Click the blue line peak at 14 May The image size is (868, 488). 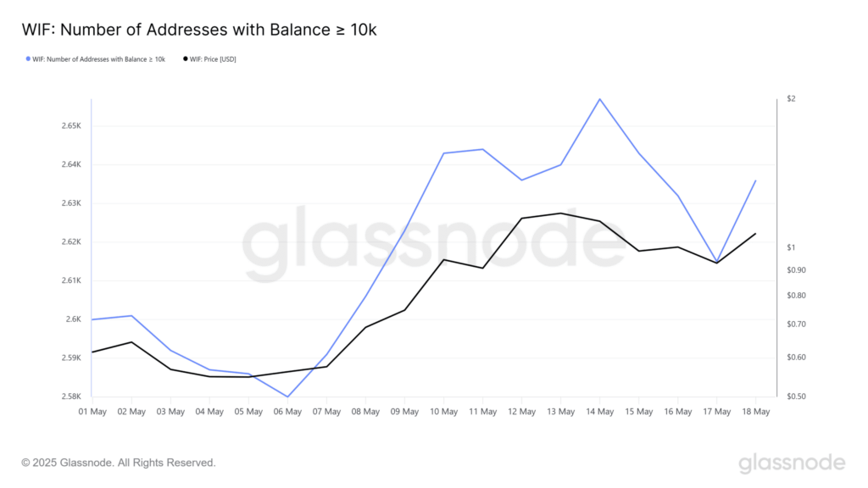(x=599, y=99)
